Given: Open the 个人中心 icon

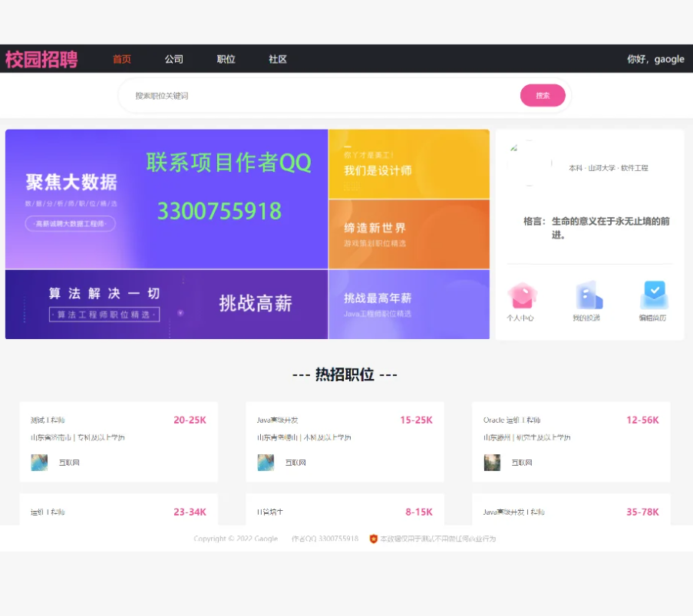Looking at the screenshot, I should [x=521, y=296].
